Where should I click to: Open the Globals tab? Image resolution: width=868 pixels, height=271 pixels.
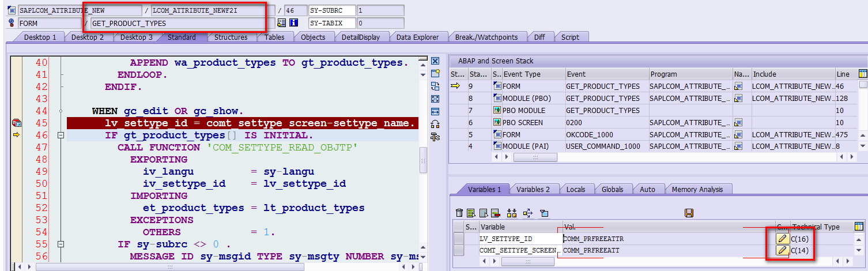click(612, 189)
